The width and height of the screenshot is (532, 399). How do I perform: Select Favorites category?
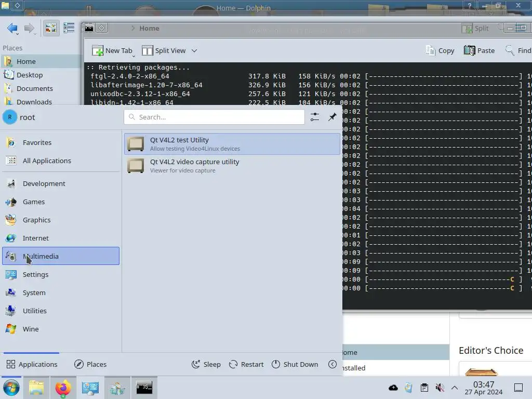click(61, 142)
